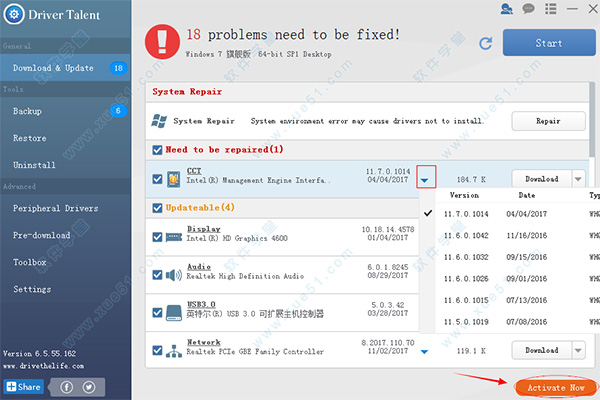The width and height of the screenshot is (600, 400).
Task: Share via the Twitter icon
Action: 89,387
